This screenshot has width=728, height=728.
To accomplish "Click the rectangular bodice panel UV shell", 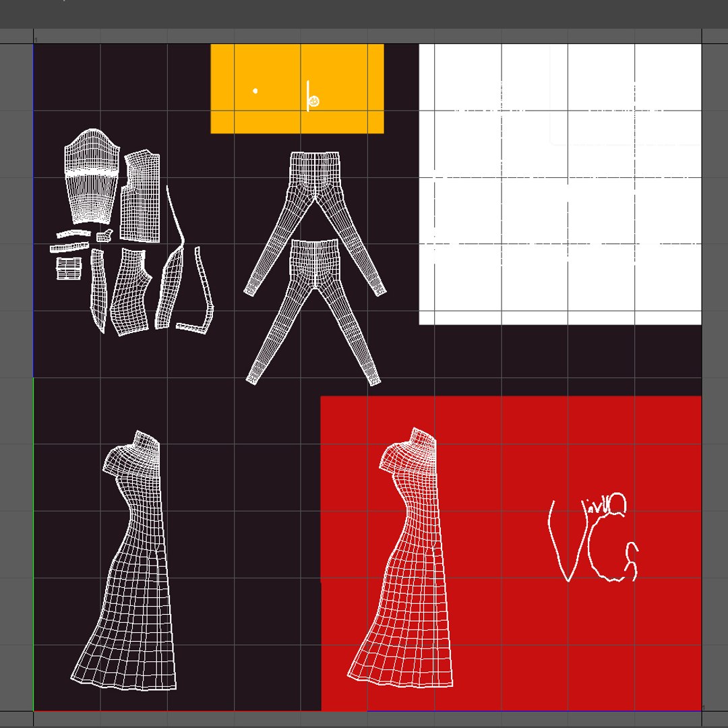I will pyautogui.click(x=140, y=196).
